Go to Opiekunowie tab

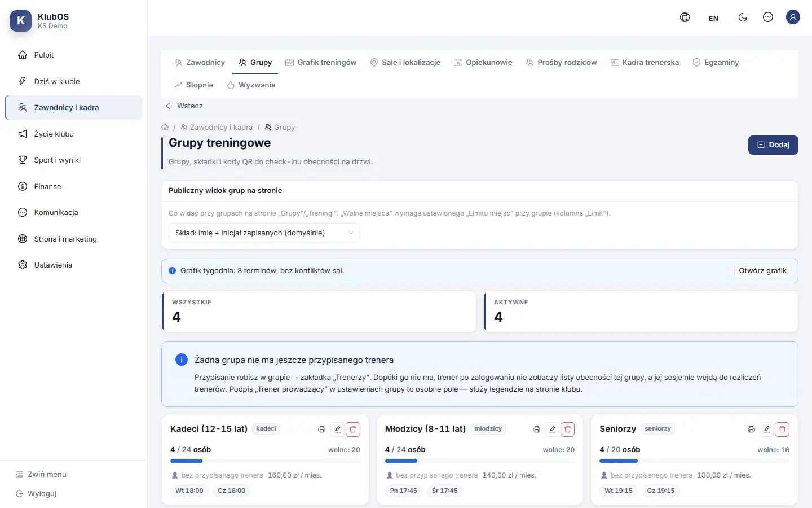[x=483, y=63]
